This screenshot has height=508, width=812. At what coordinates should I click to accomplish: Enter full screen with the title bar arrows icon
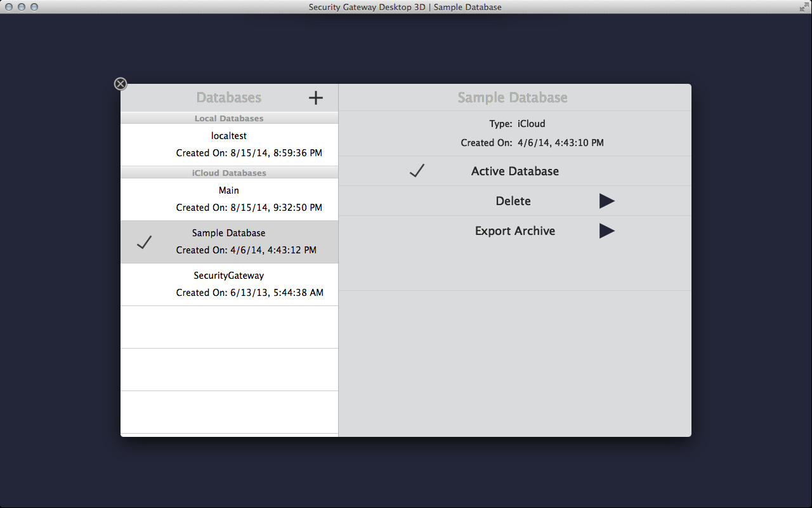(804, 7)
